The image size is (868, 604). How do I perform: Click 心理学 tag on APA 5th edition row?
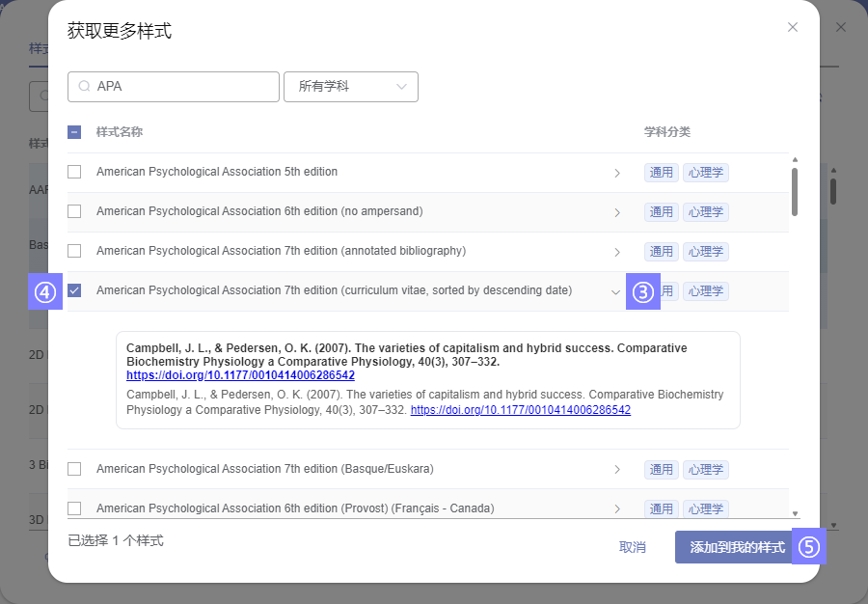[x=705, y=173]
